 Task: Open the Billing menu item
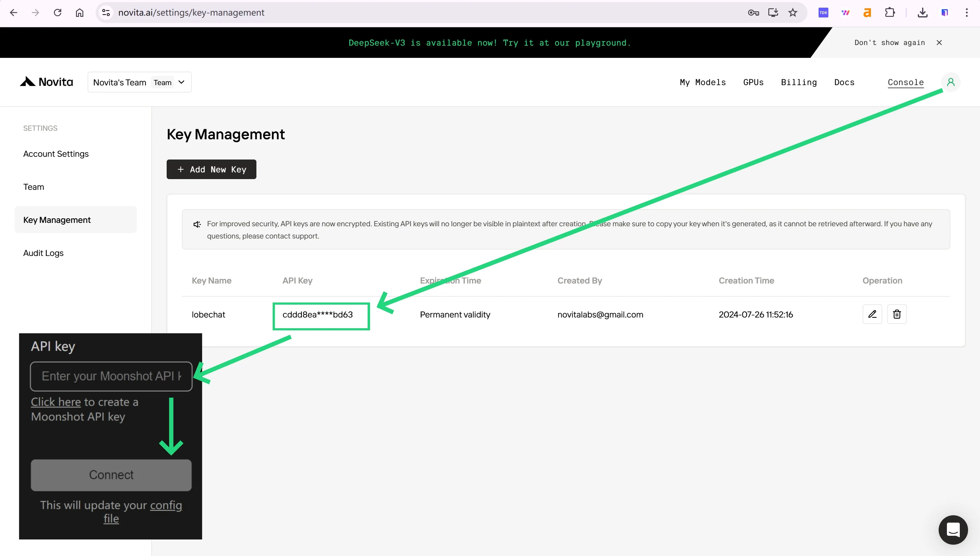coord(799,82)
